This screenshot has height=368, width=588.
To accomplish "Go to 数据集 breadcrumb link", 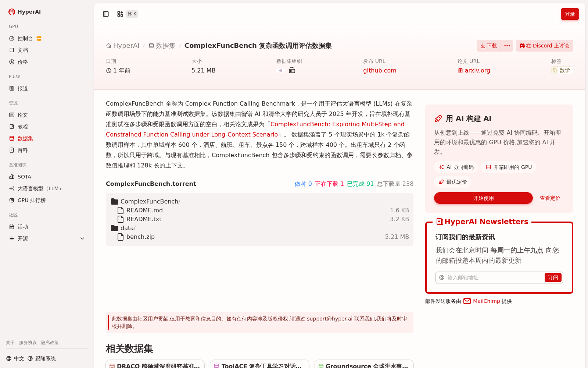I will point(162,46).
